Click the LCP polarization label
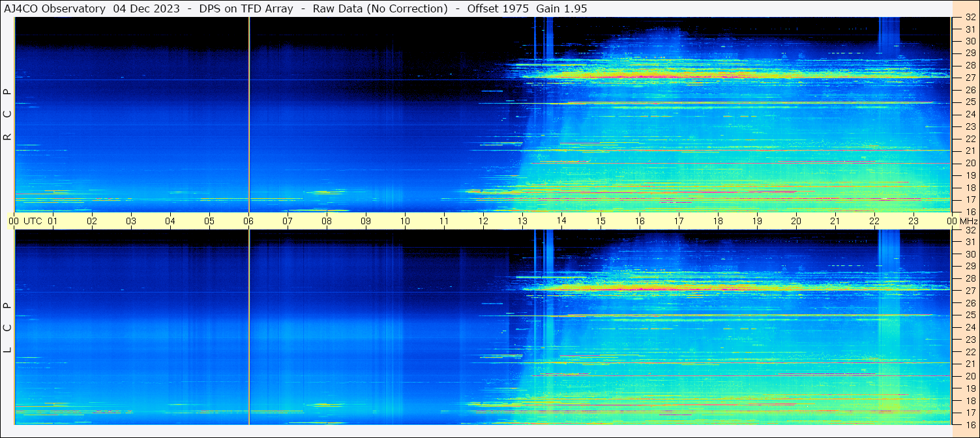Image resolution: width=980 pixels, height=438 pixels. pos(7,327)
